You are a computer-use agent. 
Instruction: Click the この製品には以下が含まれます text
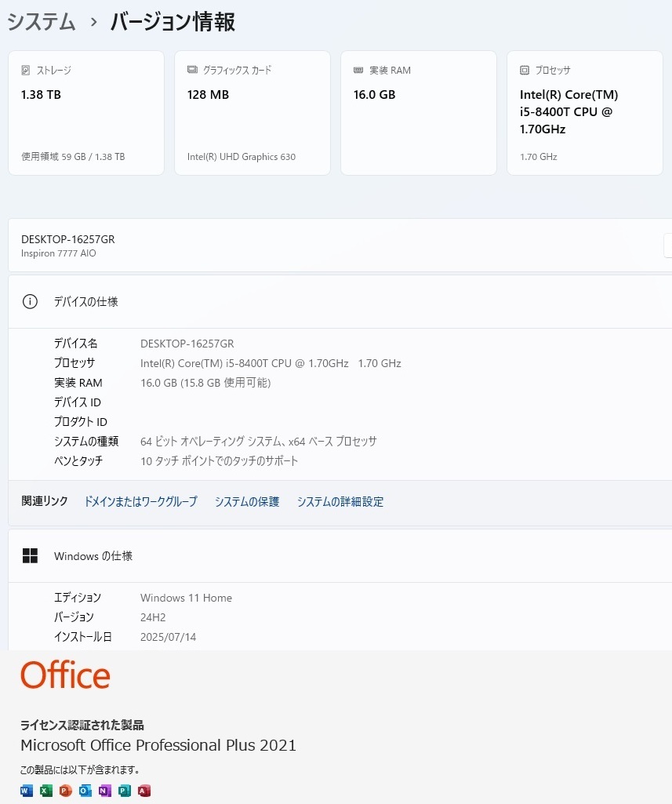[x=80, y=769]
